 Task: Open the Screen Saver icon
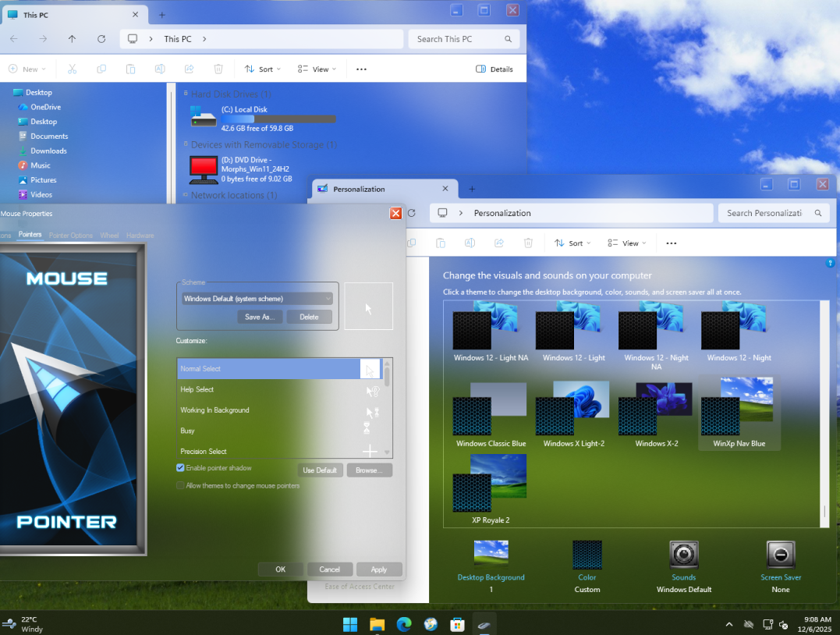tap(780, 555)
